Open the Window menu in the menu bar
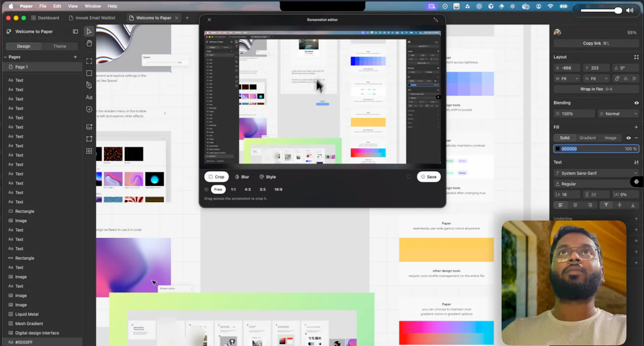 pos(93,6)
